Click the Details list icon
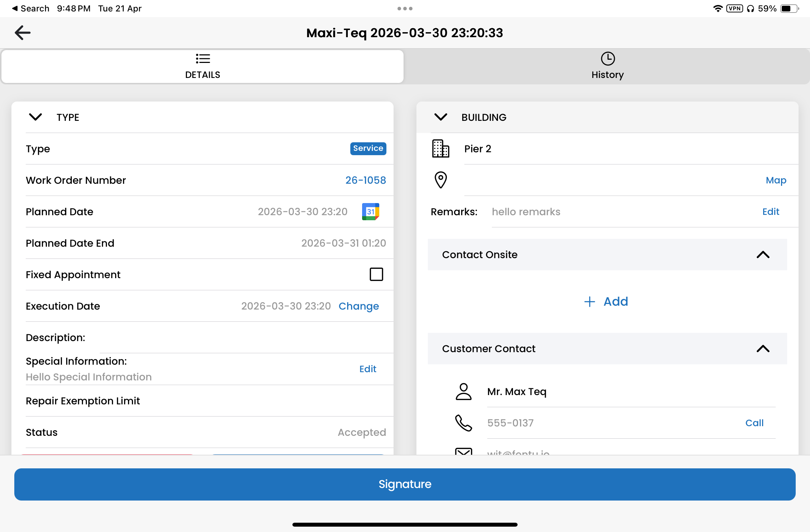The width and height of the screenshot is (810, 532). 203,59
